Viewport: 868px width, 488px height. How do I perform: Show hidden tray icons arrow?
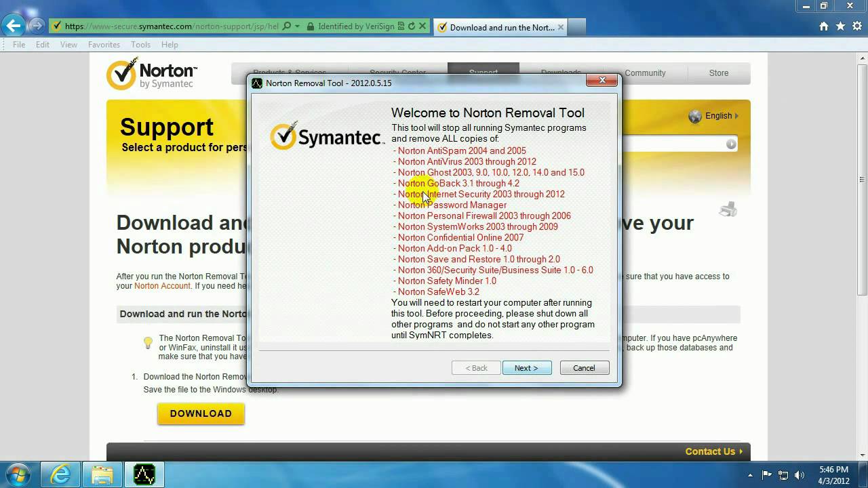pyautogui.click(x=750, y=475)
